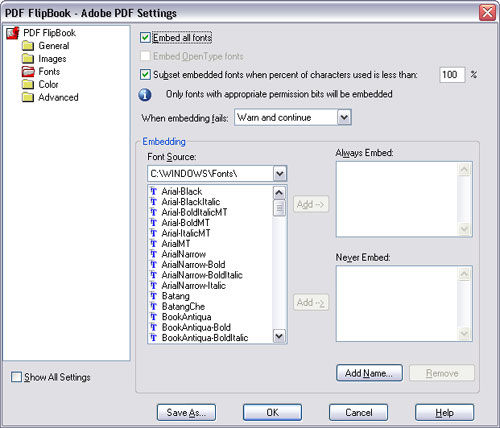The width and height of the screenshot is (500, 428).
Task: Click the font list scrollbar thumb
Action: point(279,208)
